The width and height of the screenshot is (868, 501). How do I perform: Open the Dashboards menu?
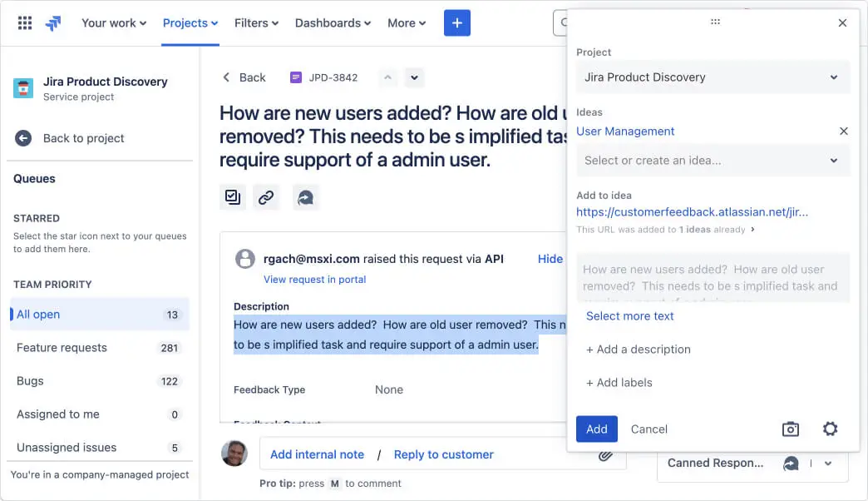click(x=333, y=22)
